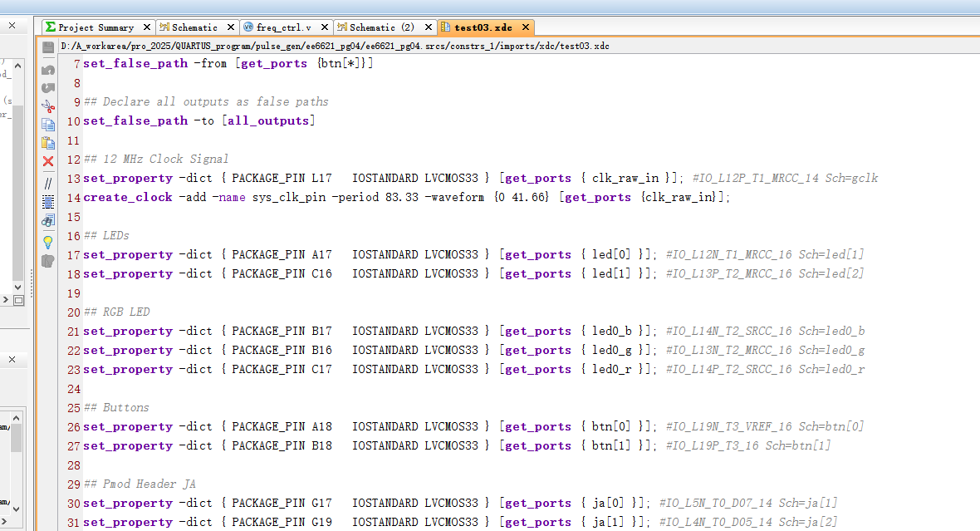980x531 pixels.
Task: Click the Project Summary sigma icon
Action: (x=51, y=27)
